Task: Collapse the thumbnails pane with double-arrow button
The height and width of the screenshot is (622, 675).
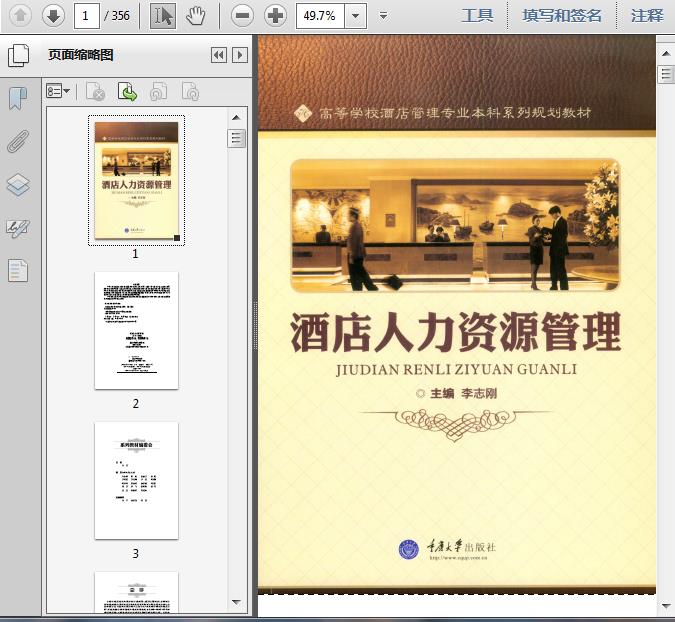Action: pos(218,56)
